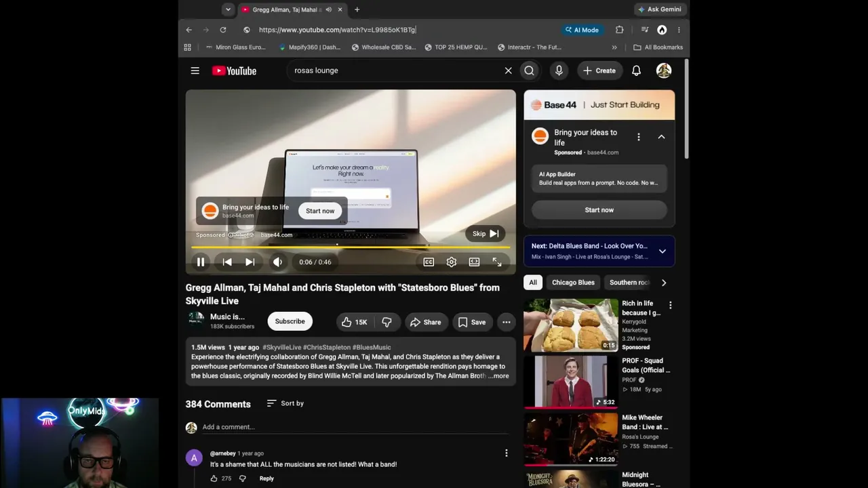Open options for the Base44 sponsored card

[638, 137]
